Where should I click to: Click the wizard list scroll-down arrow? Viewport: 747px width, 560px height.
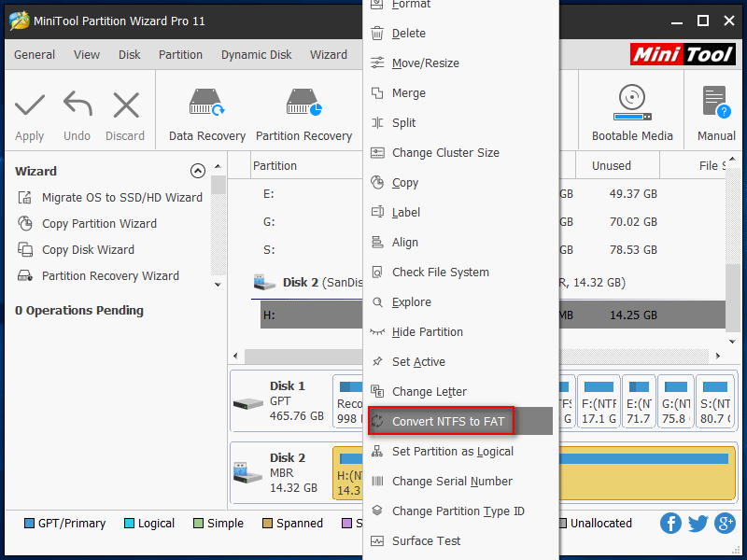point(218,285)
